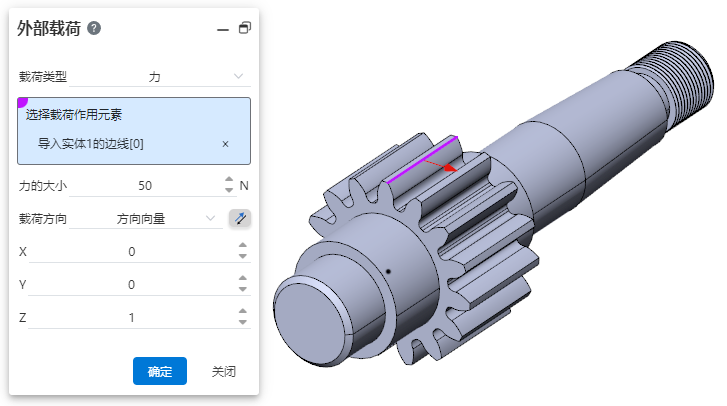727x406 pixels.
Task: Open the 载荷类型 dropdown showing 力
Action: point(160,76)
